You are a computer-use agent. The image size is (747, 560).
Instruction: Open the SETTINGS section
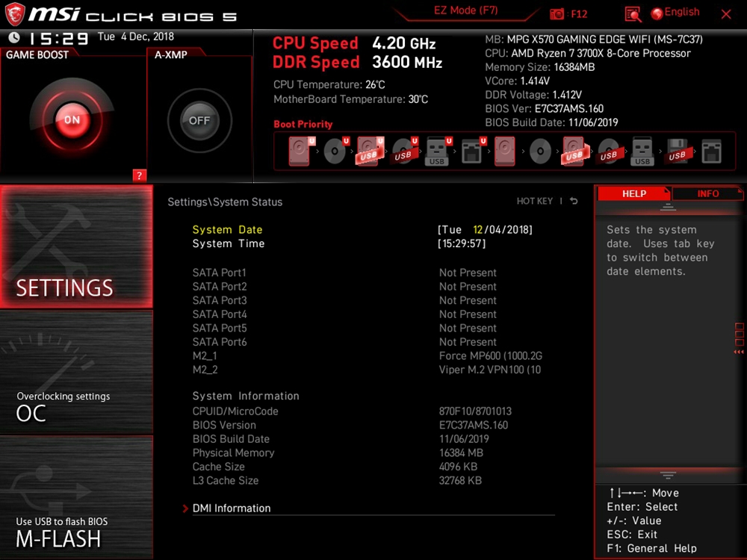tap(77, 246)
